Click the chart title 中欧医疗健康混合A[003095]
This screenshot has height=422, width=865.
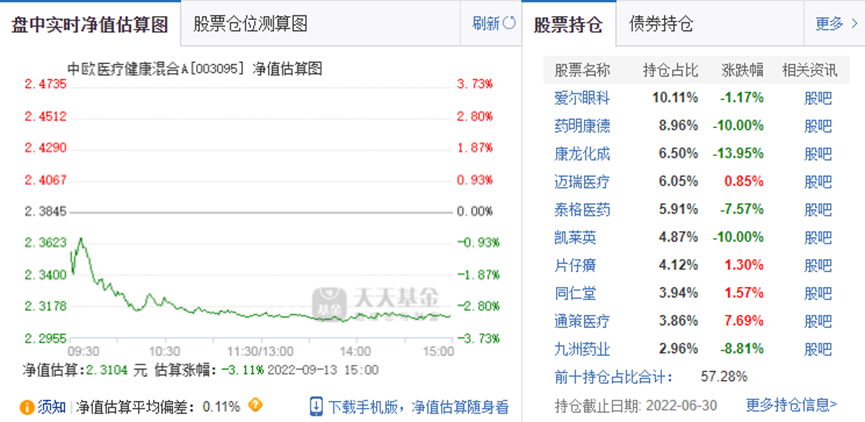point(155,68)
